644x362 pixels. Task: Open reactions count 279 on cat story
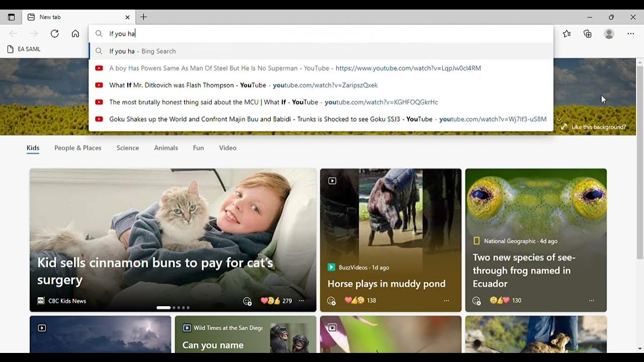pos(276,301)
